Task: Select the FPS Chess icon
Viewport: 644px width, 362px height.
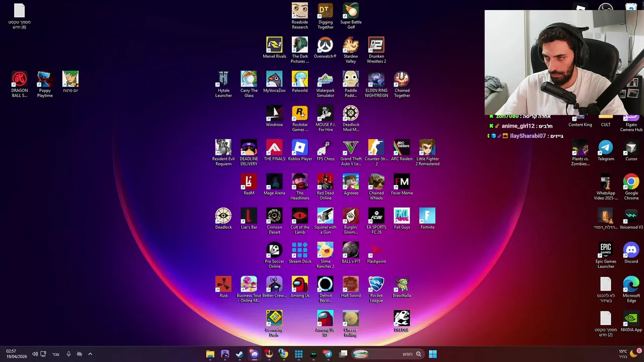Action: pos(326,150)
